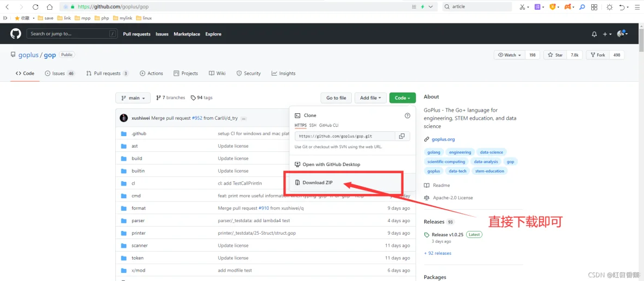This screenshot has width=644, height=281.
Task: Open the user avatar menu
Action: (622, 34)
